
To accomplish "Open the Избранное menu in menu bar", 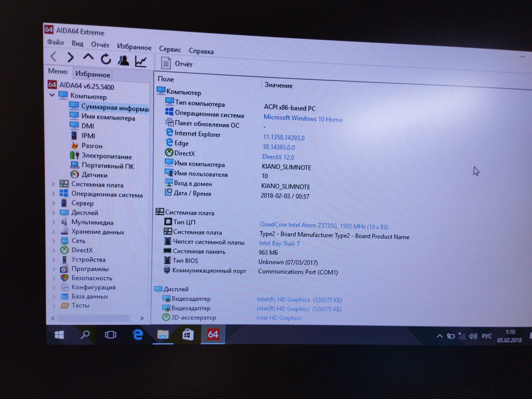I will 134,47.
